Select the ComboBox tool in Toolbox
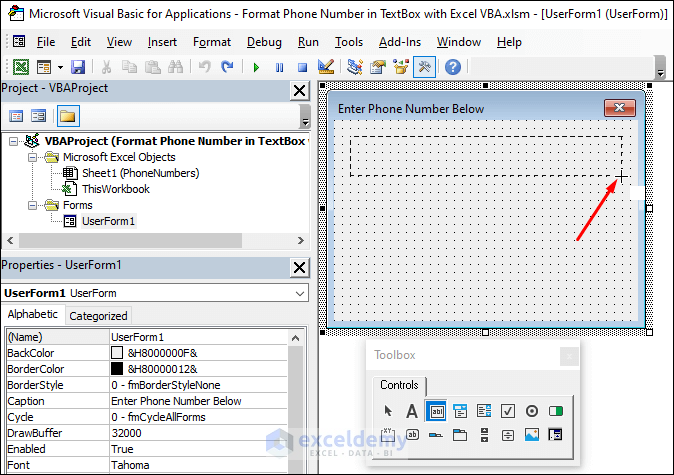The height and width of the screenshot is (475, 674). pyautogui.click(x=460, y=411)
